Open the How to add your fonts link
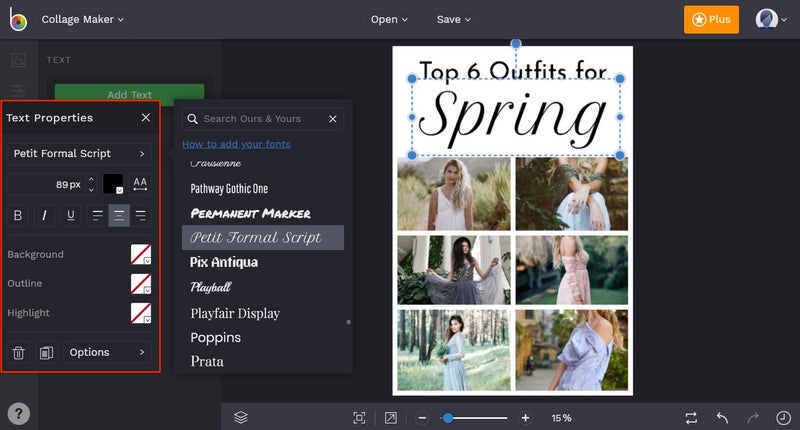800x430 pixels. [236, 144]
